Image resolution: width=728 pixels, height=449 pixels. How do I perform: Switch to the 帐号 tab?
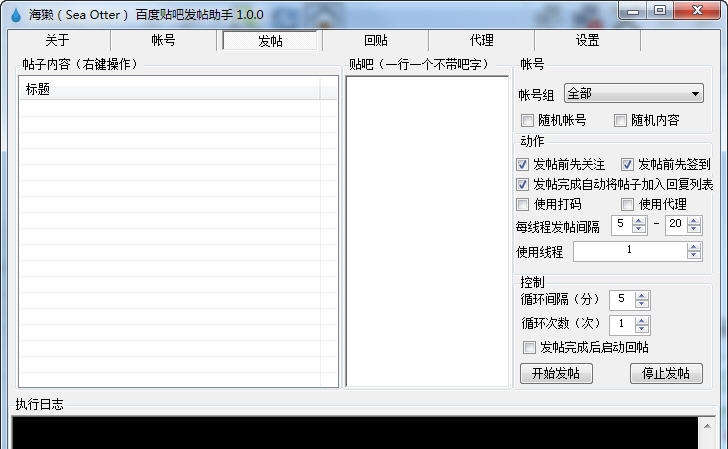(x=163, y=40)
